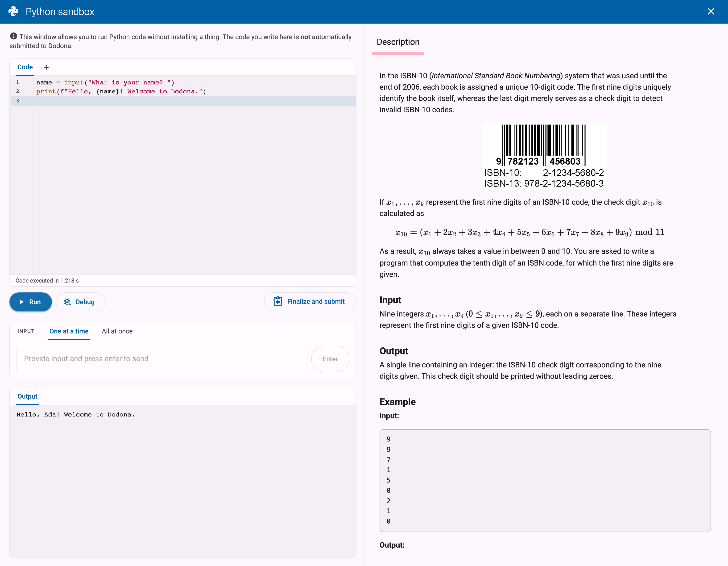Click the 'Python sandbox' title text
Viewport: 728px width, 566px height.
click(x=60, y=12)
